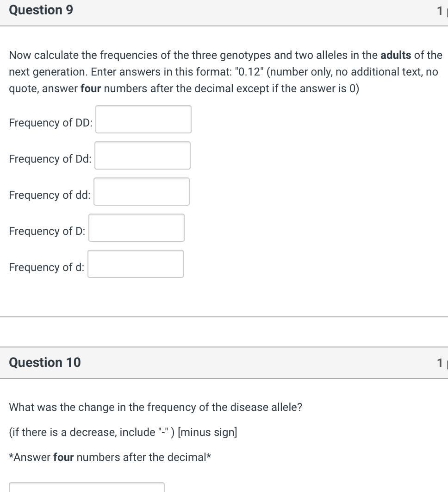Select the Question 10 header
Screen dimensions: 448x492
click(x=44, y=362)
